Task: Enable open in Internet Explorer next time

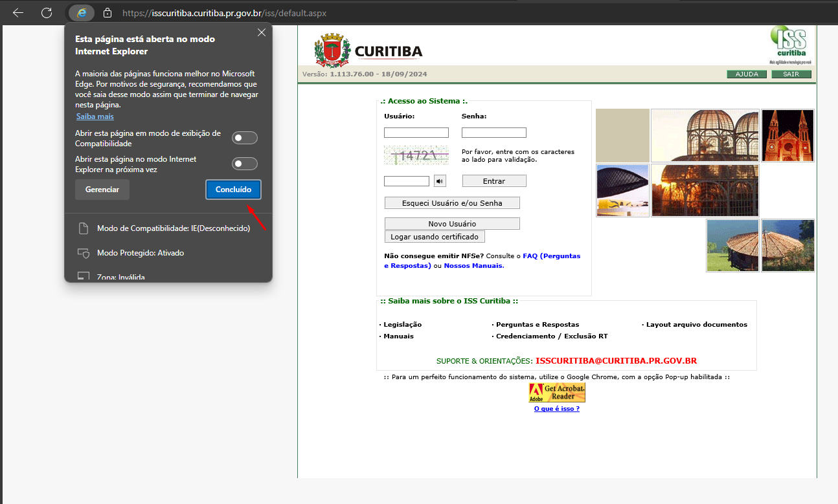Action: [245, 164]
